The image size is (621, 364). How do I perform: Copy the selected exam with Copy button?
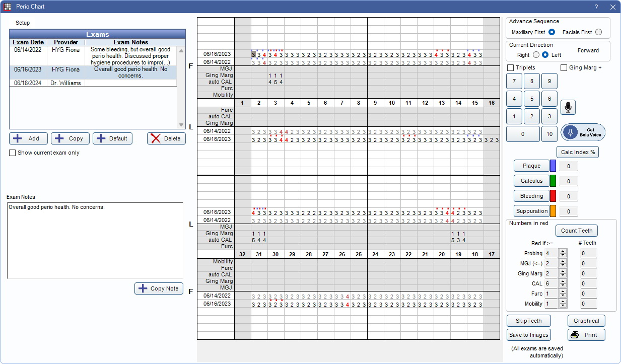[70, 138]
